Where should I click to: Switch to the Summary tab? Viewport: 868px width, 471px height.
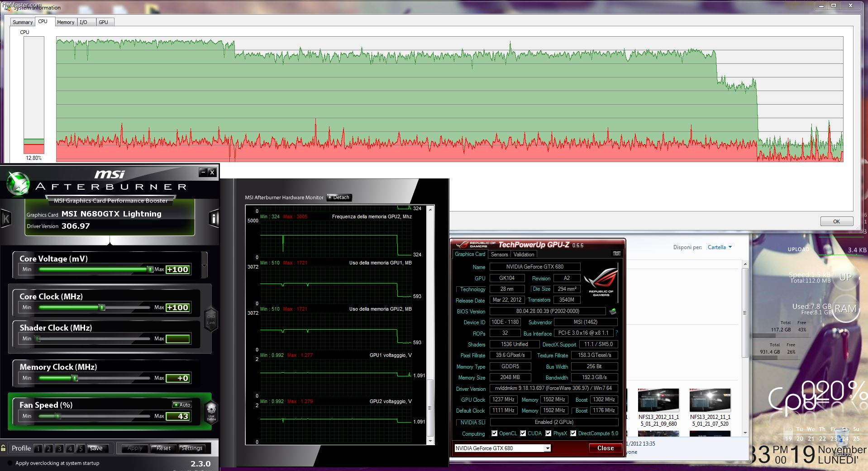click(23, 22)
